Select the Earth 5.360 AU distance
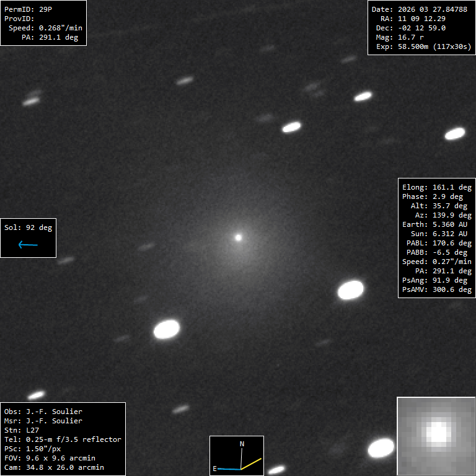The width and height of the screenshot is (476, 476). click(x=436, y=224)
